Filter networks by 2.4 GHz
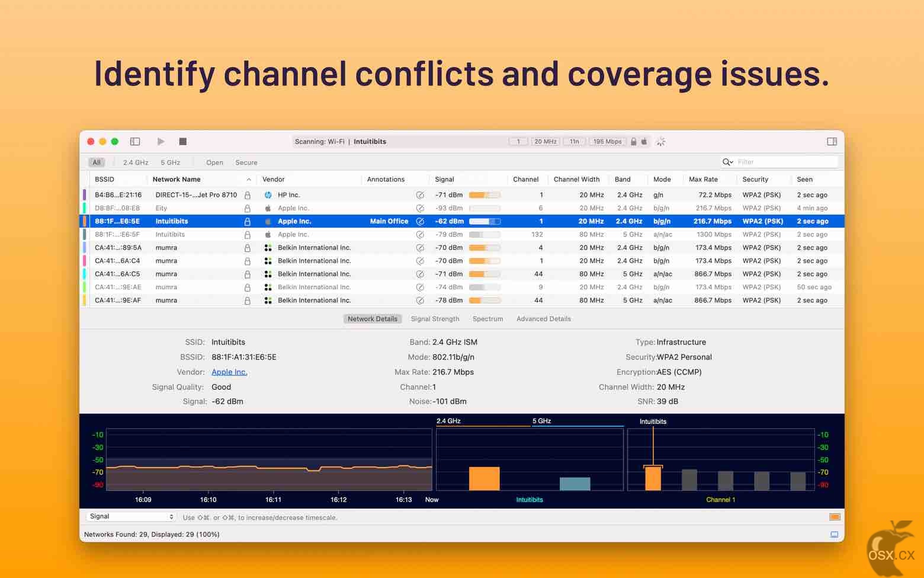This screenshot has height=578, width=924. [x=136, y=162]
